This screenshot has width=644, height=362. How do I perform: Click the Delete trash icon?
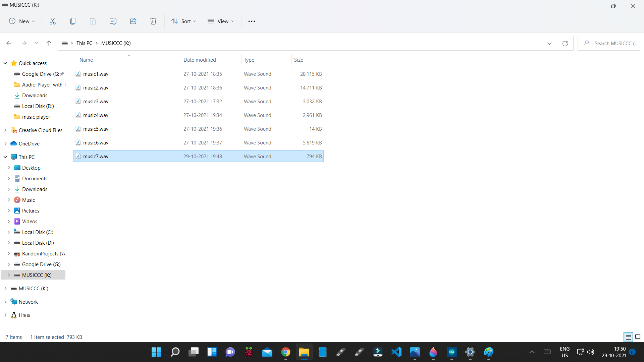(x=153, y=21)
